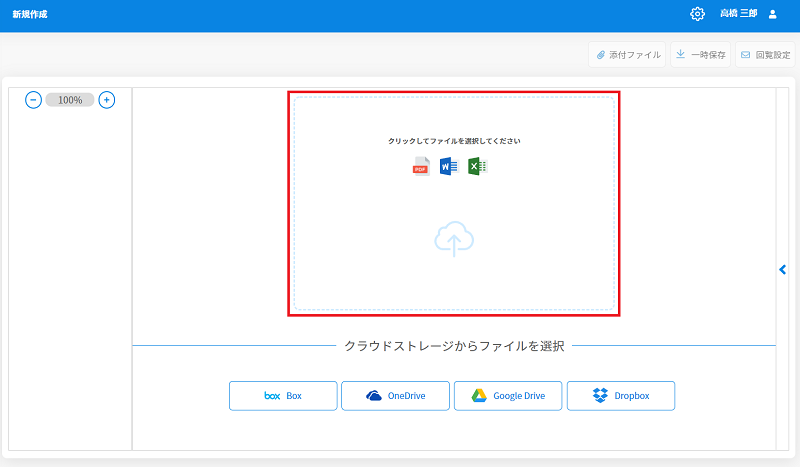Screen dimensions: 800x467
Task: Click the Word file icon
Action: pos(449,166)
